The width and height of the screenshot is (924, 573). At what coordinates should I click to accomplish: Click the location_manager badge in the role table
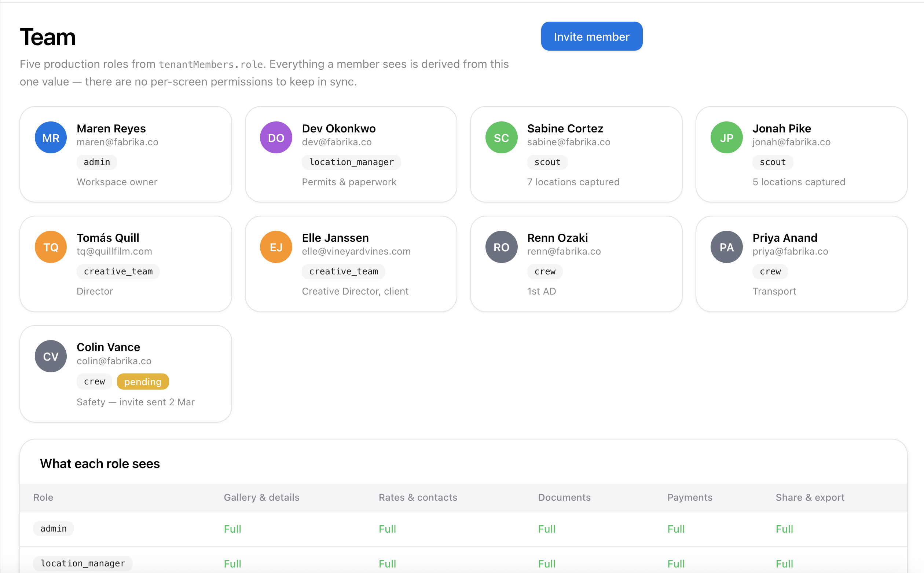(x=82, y=563)
